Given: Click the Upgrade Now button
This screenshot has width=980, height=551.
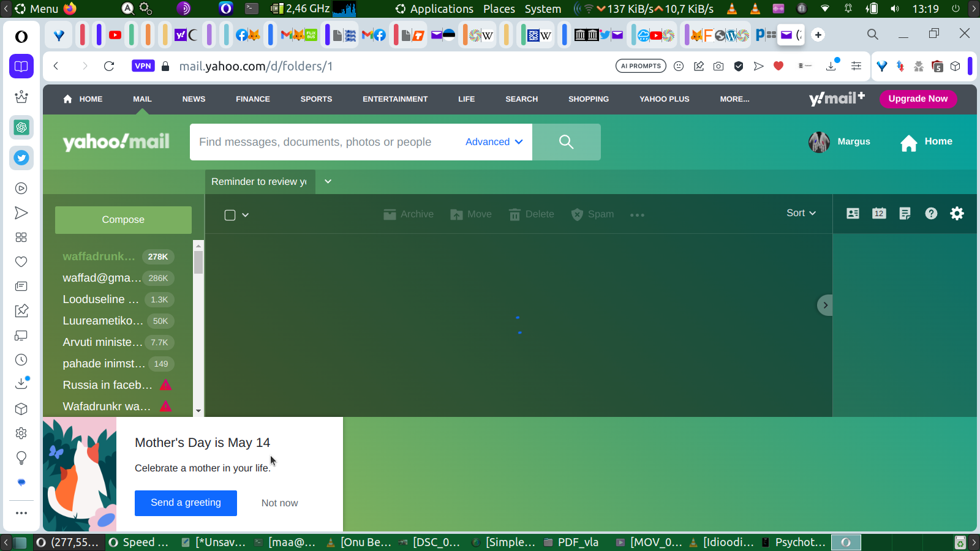Looking at the screenshot, I should (918, 99).
